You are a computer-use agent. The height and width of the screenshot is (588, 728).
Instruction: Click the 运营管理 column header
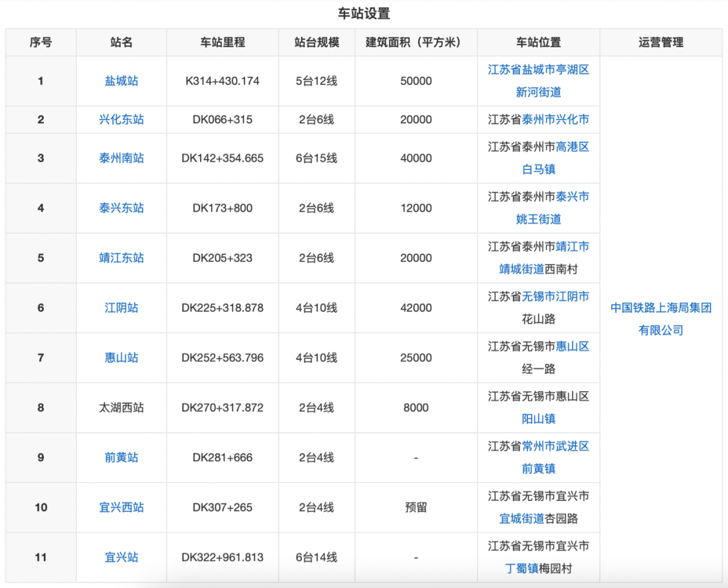click(661, 42)
